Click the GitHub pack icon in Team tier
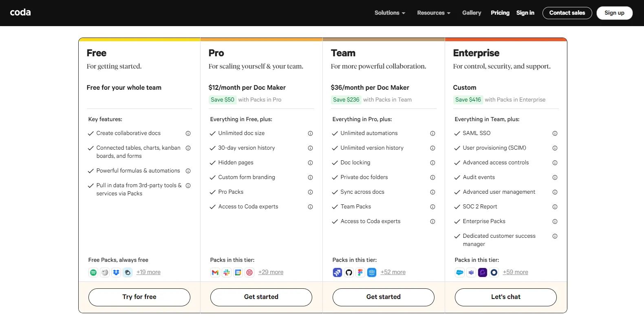 [349, 272]
